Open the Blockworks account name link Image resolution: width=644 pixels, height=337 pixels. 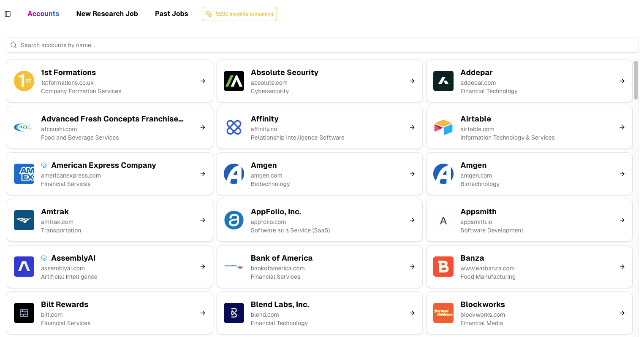(x=482, y=305)
